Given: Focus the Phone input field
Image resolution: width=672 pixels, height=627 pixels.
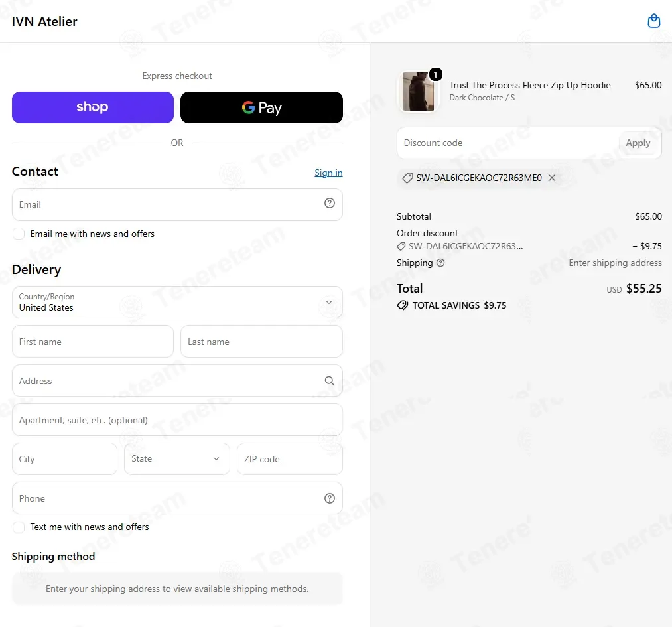Looking at the screenshot, I should tap(177, 498).
